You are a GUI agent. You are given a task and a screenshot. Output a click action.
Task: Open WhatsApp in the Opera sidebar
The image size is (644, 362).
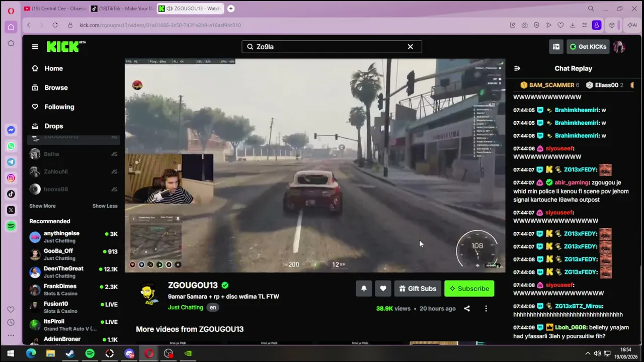pyautogui.click(x=11, y=146)
